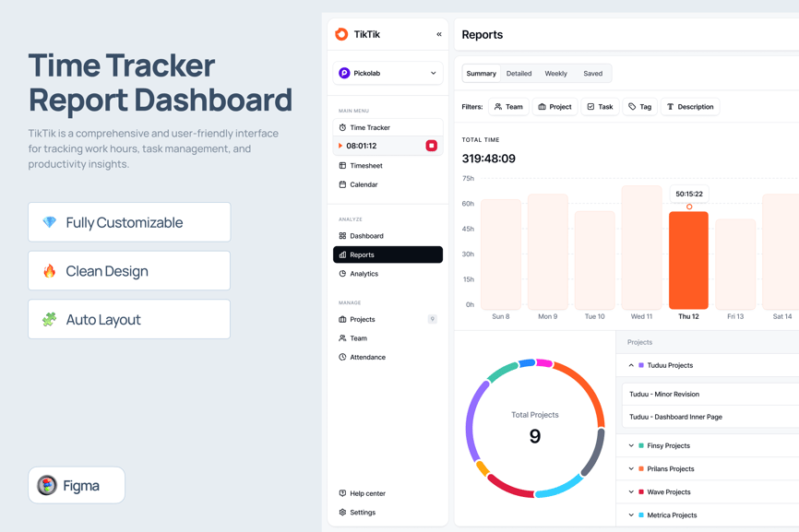The width and height of the screenshot is (799, 532).
Task: Open the Analytics page
Action: (364, 274)
